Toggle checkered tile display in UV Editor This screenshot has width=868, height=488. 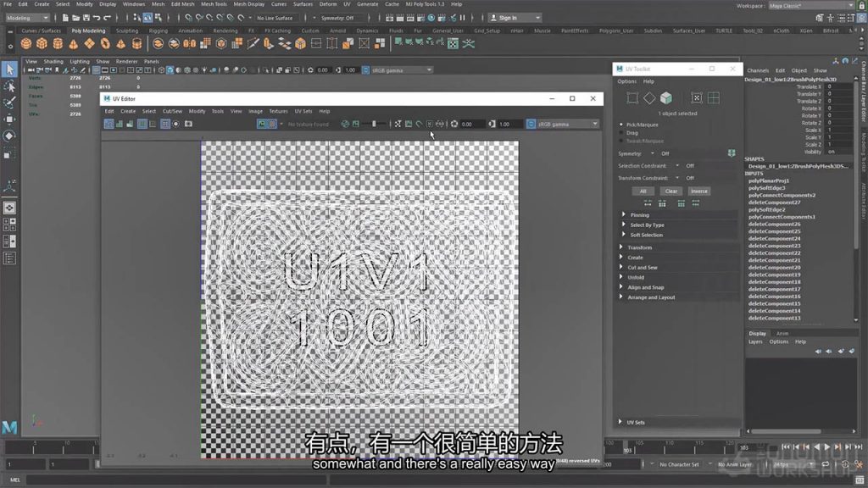[273, 124]
